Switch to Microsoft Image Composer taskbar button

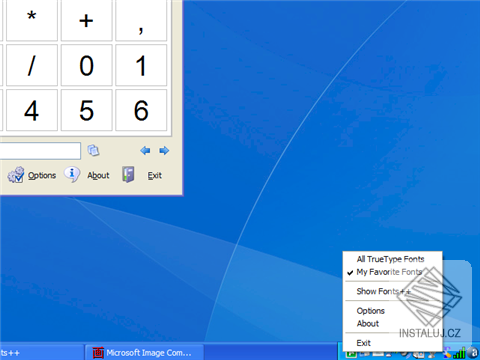click(x=144, y=352)
